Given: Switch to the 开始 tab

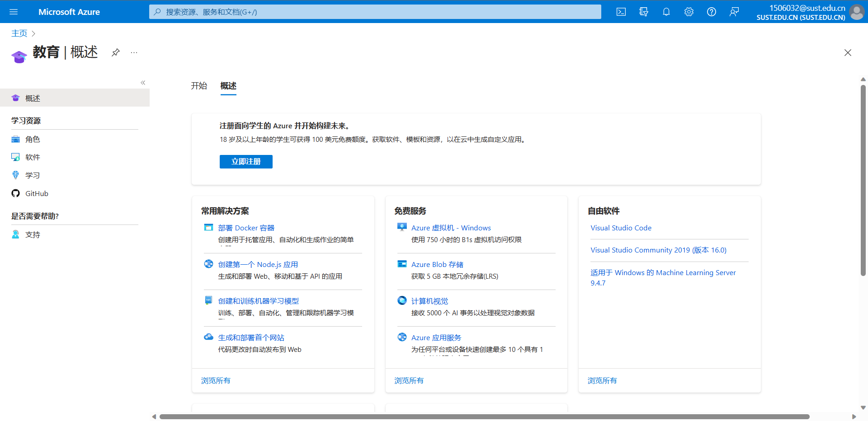Looking at the screenshot, I should (x=199, y=86).
